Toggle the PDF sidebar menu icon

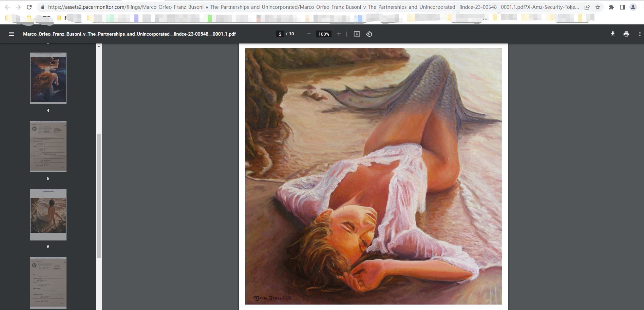tap(12, 34)
